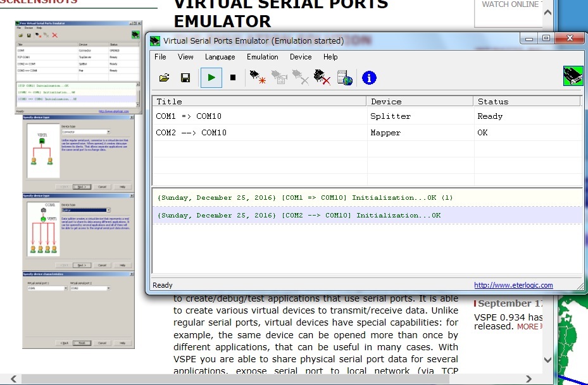Click the first VSPE screenshot thumbnail
588x385 pixels.
pyautogui.click(x=78, y=68)
